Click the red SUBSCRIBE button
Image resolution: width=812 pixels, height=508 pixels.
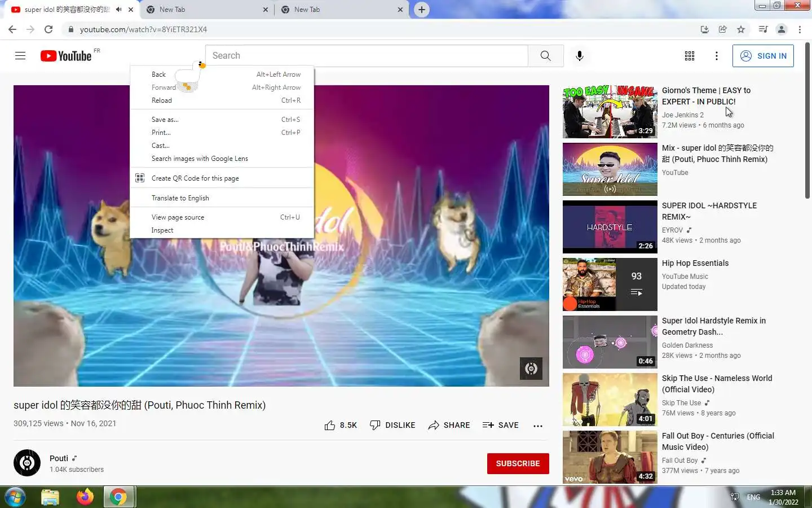(518, 463)
